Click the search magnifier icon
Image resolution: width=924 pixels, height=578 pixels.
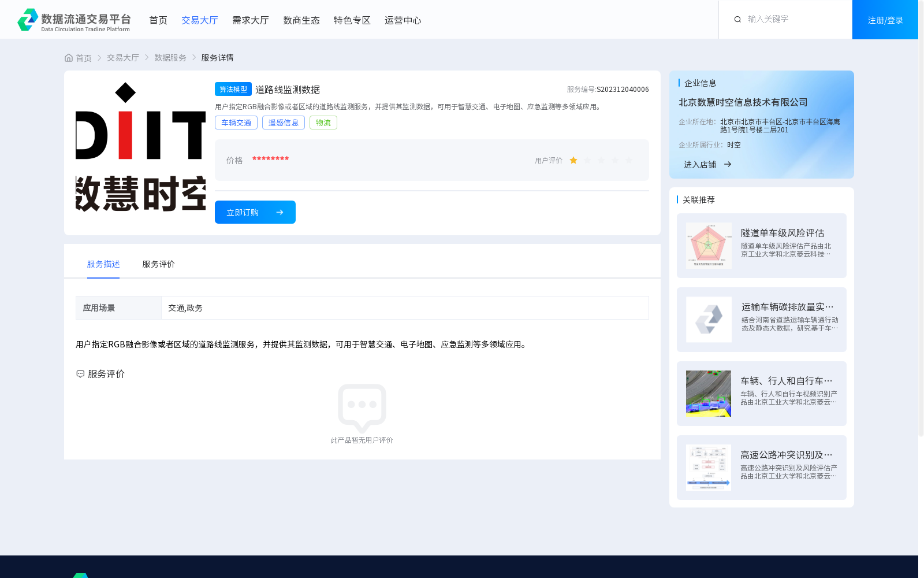(737, 19)
